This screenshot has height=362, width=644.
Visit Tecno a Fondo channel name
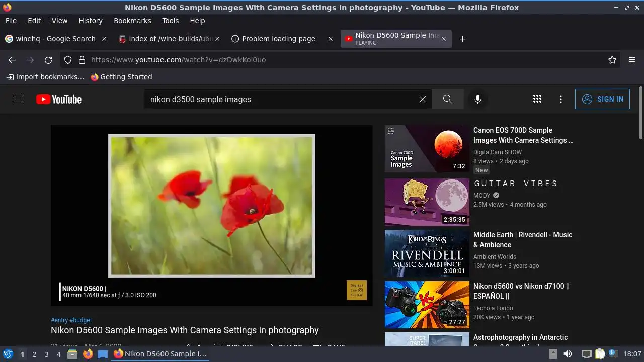click(493, 308)
